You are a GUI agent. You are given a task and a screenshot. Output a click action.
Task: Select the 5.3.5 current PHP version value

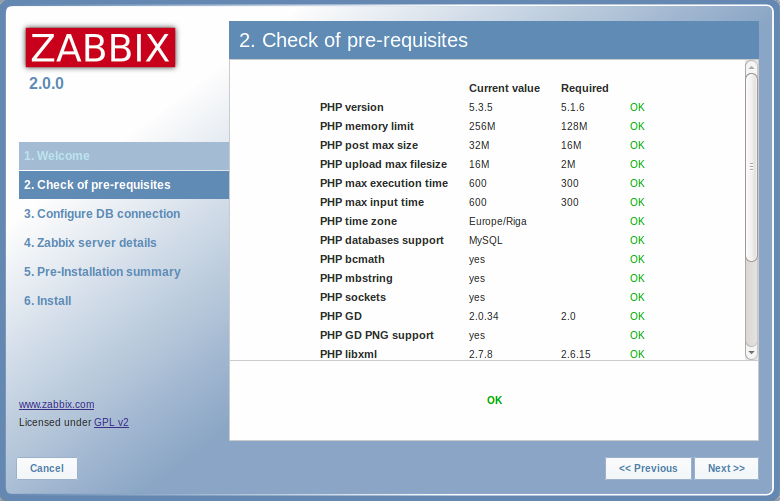pyautogui.click(x=481, y=107)
